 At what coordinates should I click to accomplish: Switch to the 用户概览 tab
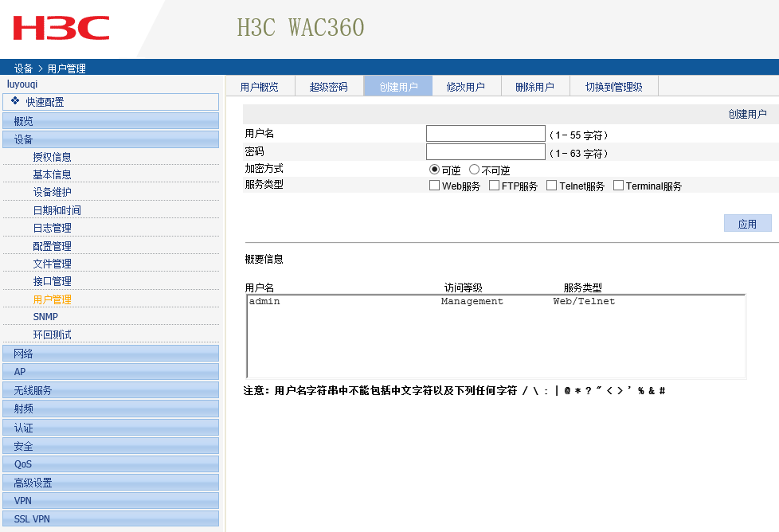tap(260, 87)
